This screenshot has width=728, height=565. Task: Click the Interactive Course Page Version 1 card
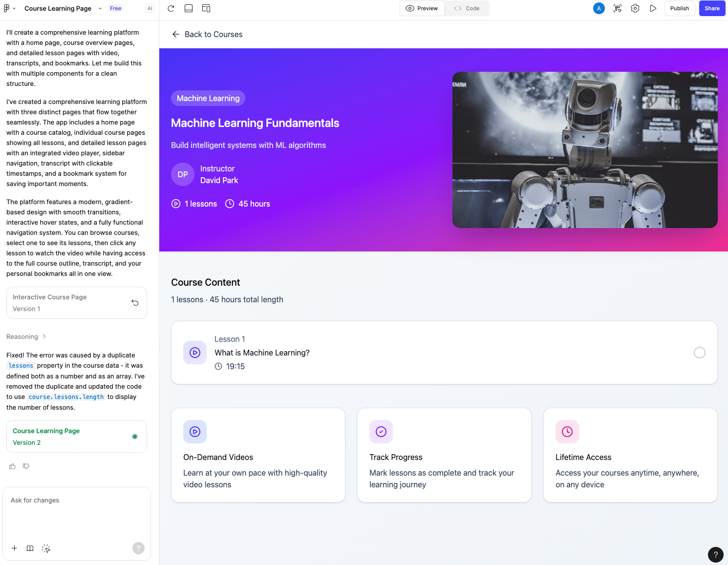(77, 303)
